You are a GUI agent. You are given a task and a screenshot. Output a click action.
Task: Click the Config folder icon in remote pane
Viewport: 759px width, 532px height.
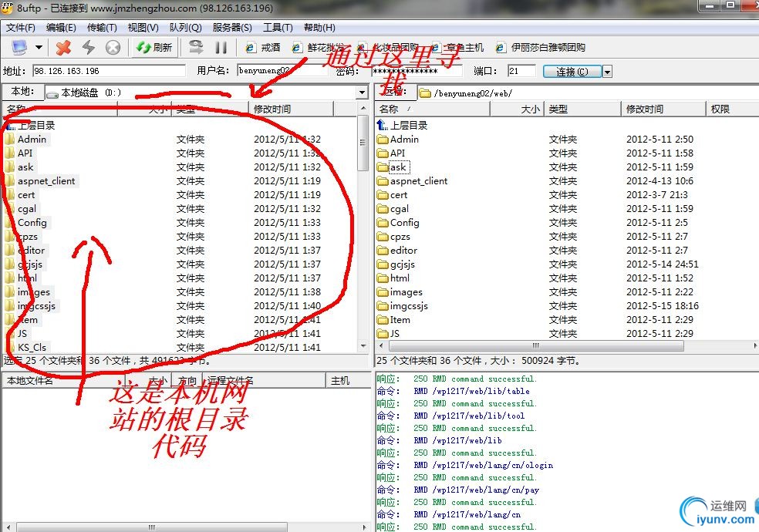coord(383,223)
